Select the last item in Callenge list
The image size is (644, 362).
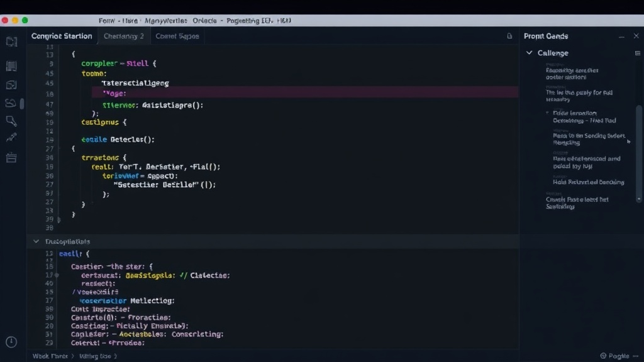point(577,203)
